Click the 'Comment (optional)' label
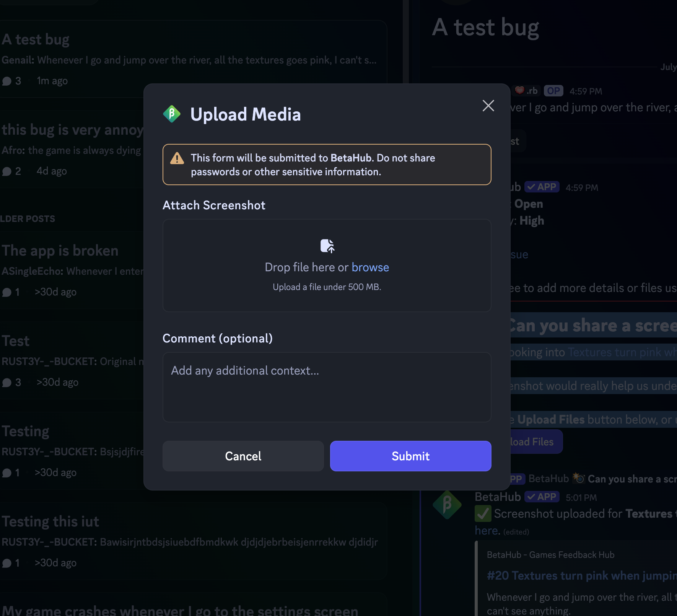Viewport: 677px width, 616px height. pos(218,338)
